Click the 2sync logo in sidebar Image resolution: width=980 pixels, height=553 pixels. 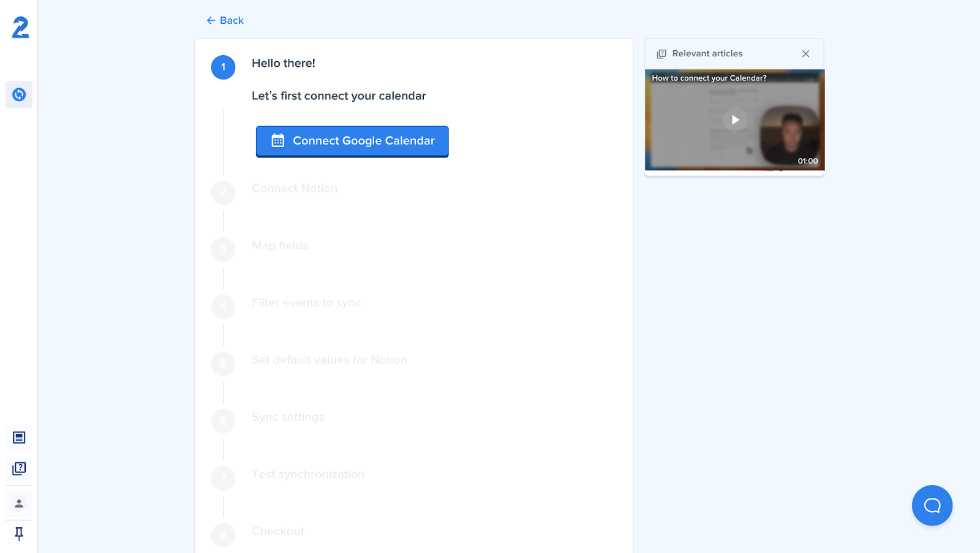(x=20, y=28)
